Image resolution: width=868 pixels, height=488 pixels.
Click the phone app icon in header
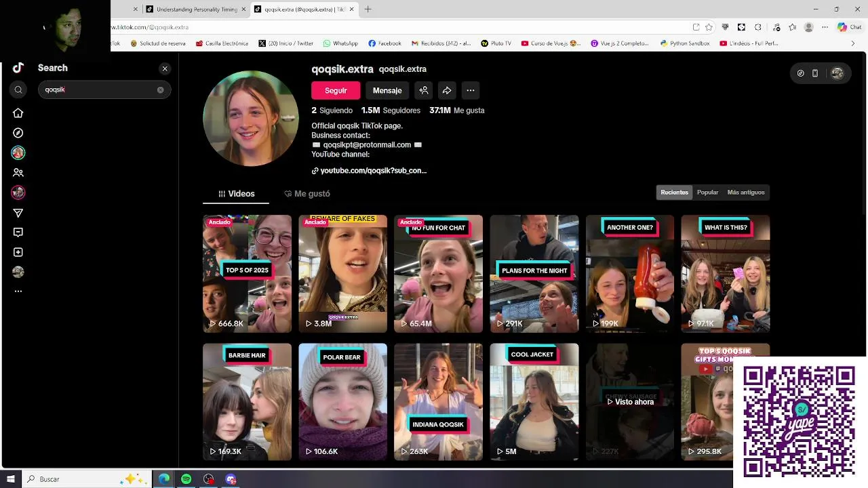coord(815,73)
